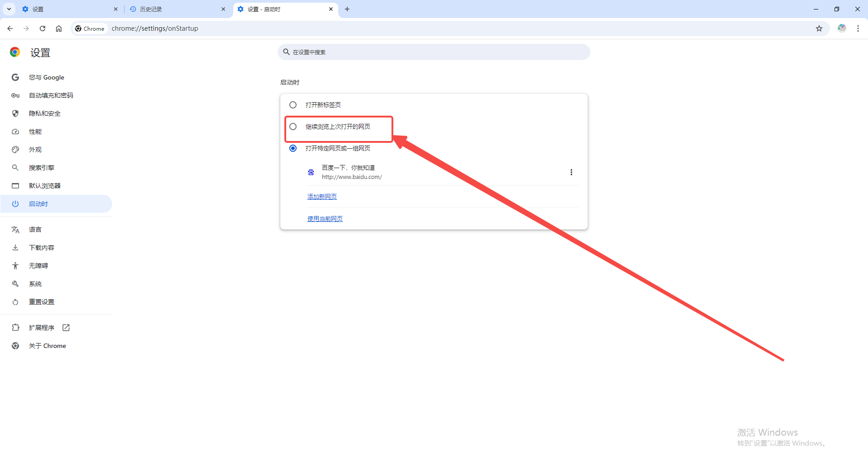Screen dimensions: 868x470
Task: Open the profile avatar menu
Action: point(842,28)
